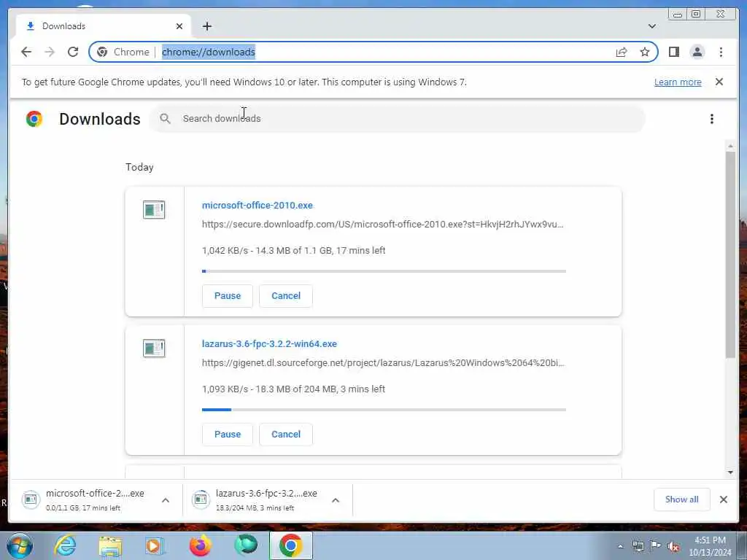Click the forward navigation arrow
The height and width of the screenshot is (560, 747).
(50, 52)
